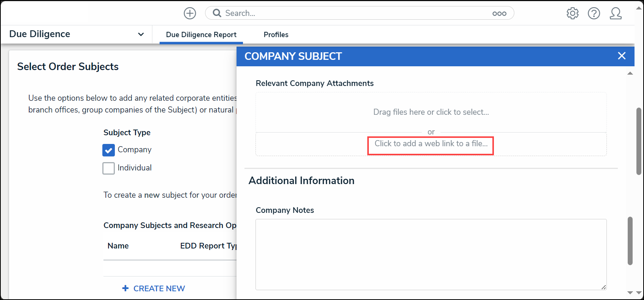Screen dimensions: 644x300
Task: Click to add a web link to a file
Action: (431, 144)
